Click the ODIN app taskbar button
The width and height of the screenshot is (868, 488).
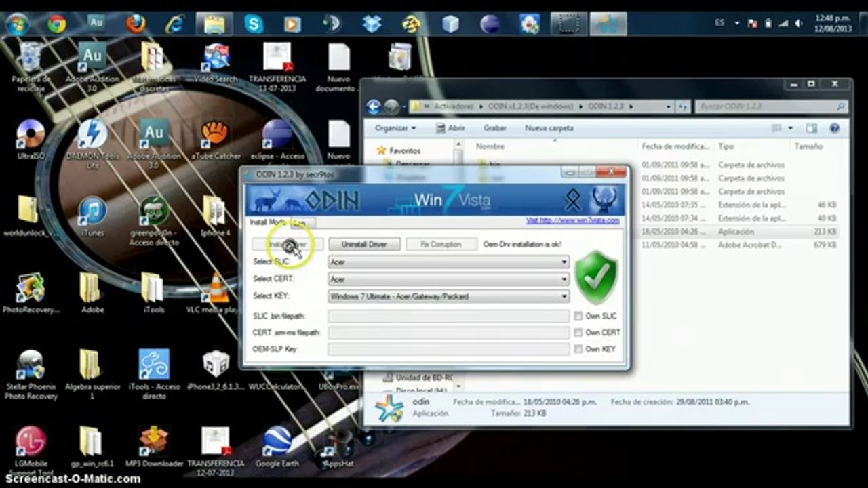pos(608,24)
